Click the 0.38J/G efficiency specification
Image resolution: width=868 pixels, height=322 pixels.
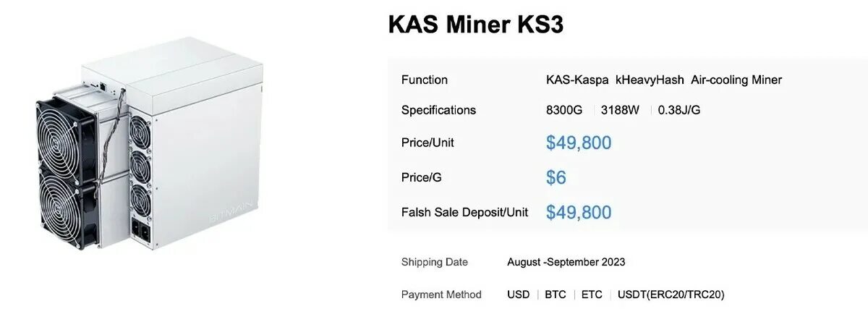(679, 110)
